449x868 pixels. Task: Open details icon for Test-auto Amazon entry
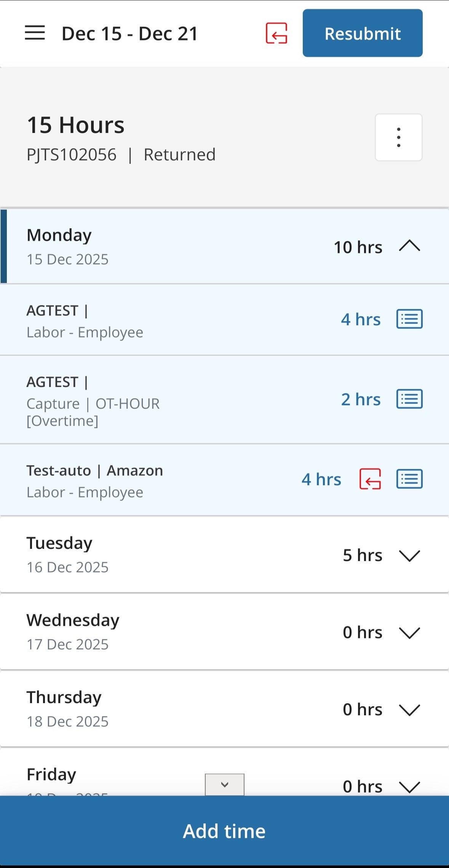coord(409,479)
